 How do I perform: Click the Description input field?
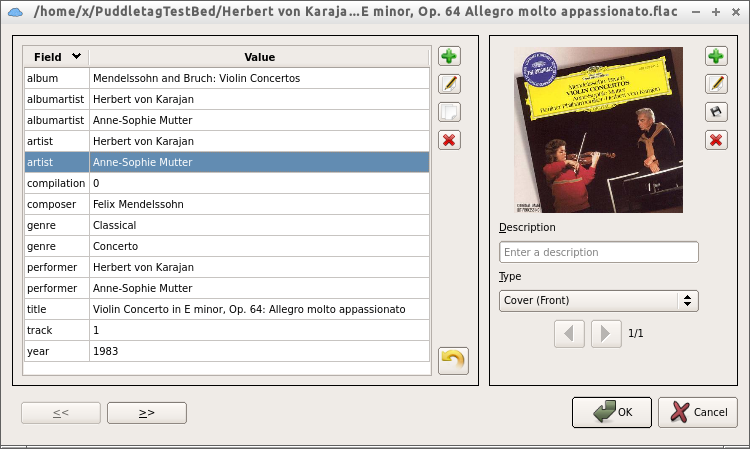click(x=598, y=252)
